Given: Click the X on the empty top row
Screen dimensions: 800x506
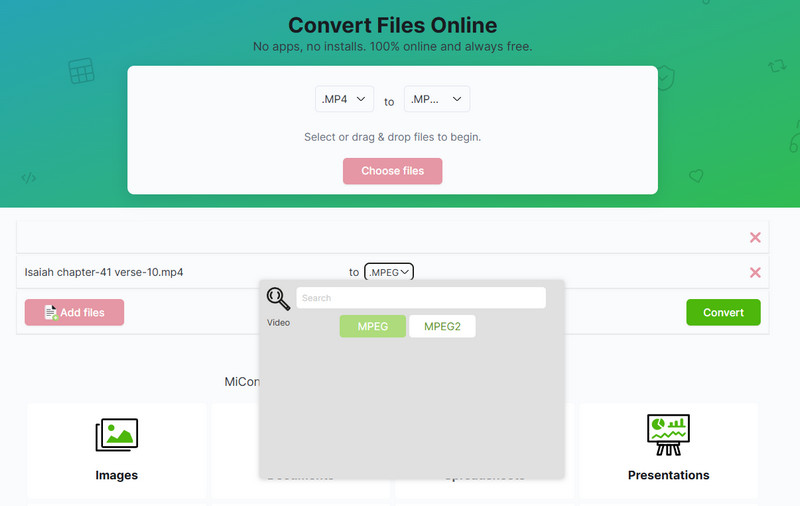Looking at the screenshot, I should click(x=755, y=237).
